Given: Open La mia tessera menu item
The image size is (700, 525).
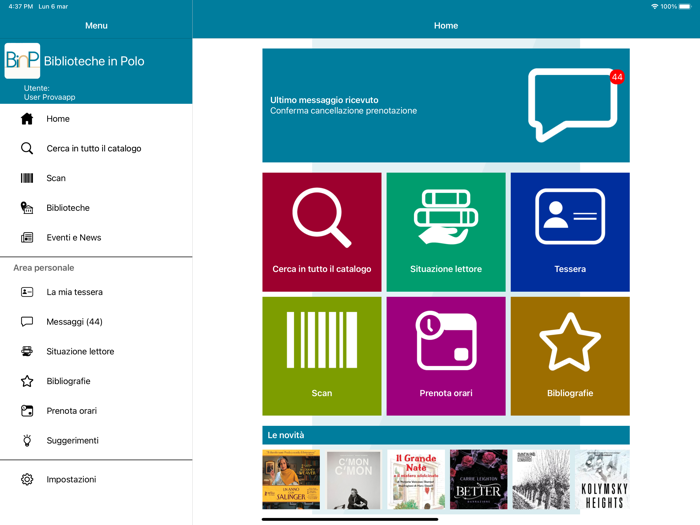Looking at the screenshot, I should click(x=96, y=292).
